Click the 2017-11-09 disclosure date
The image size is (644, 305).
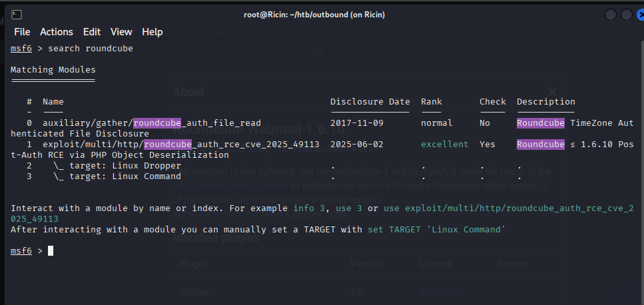click(357, 123)
